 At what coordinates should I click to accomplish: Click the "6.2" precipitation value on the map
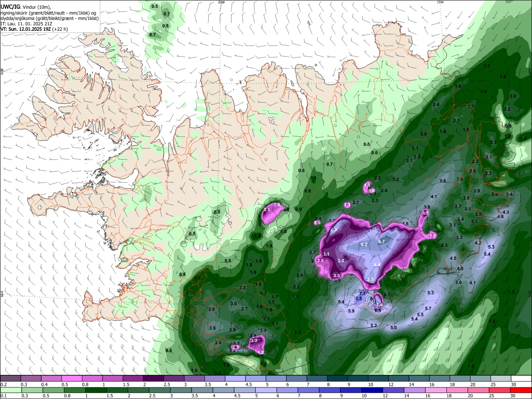(364, 244)
